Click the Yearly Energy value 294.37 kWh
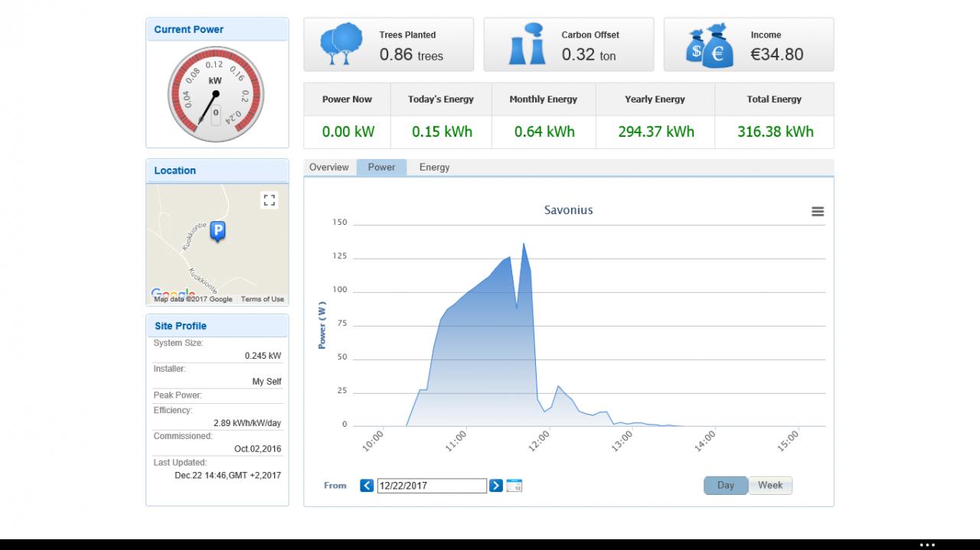This screenshot has width=980, height=550. tap(656, 132)
